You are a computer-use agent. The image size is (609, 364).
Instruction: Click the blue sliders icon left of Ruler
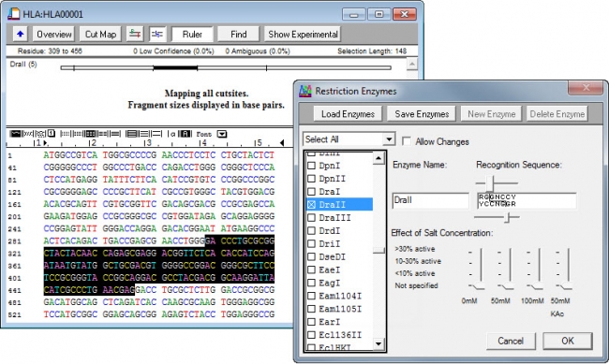tap(157, 34)
